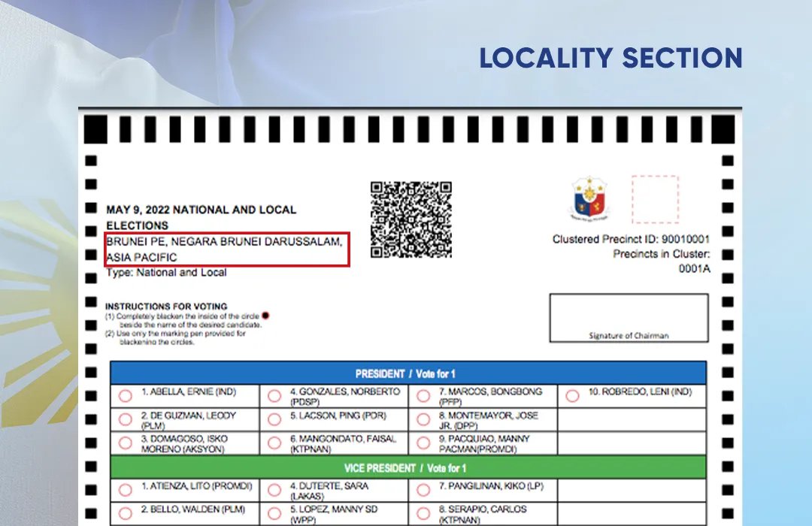Select the oval for 5. LOPEZ, MANNY SD
Image resolution: width=812 pixels, height=526 pixels.
point(274,513)
